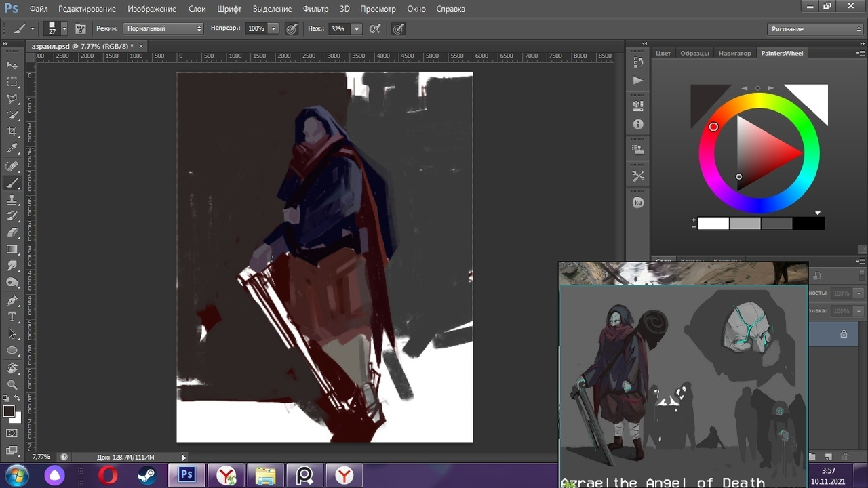Open the blend mode Нормальный dropdown
This screenshot has height=488, width=868.
pyautogui.click(x=163, y=28)
